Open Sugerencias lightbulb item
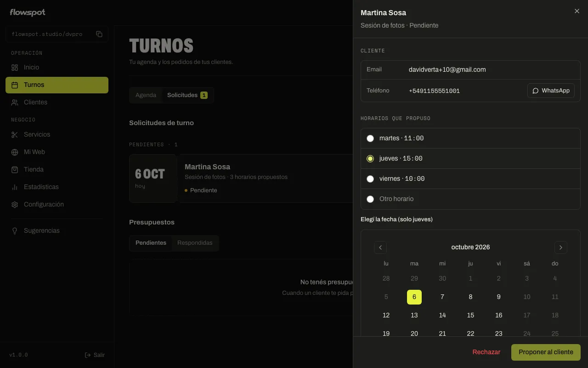Viewport: 588px width, 368px height. tap(57, 230)
